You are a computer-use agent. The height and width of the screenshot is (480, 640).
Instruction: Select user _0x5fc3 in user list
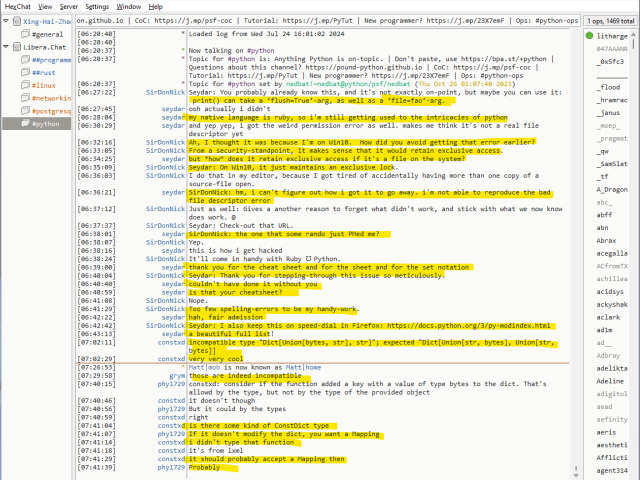pos(610,62)
